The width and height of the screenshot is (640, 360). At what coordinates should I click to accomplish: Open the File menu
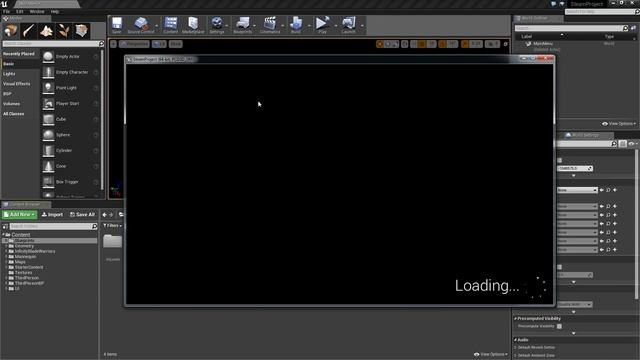pos(6,11)
